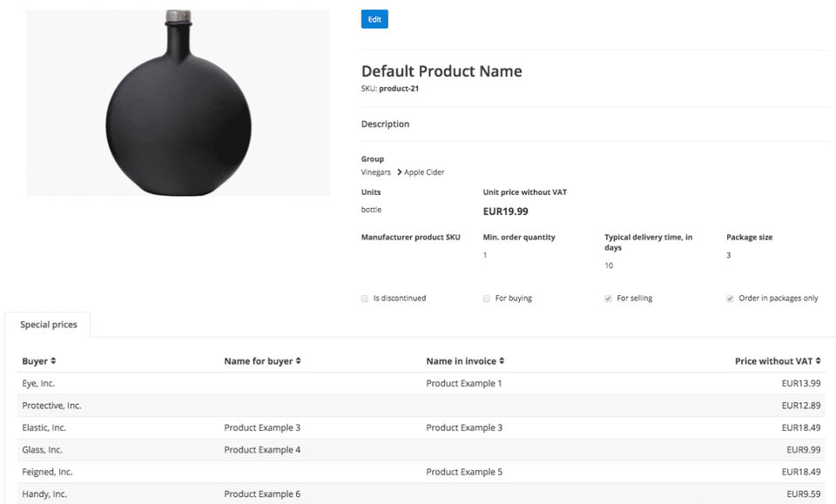
Task: Sort table by Buyer column icon
Action: tap(53, 361)
